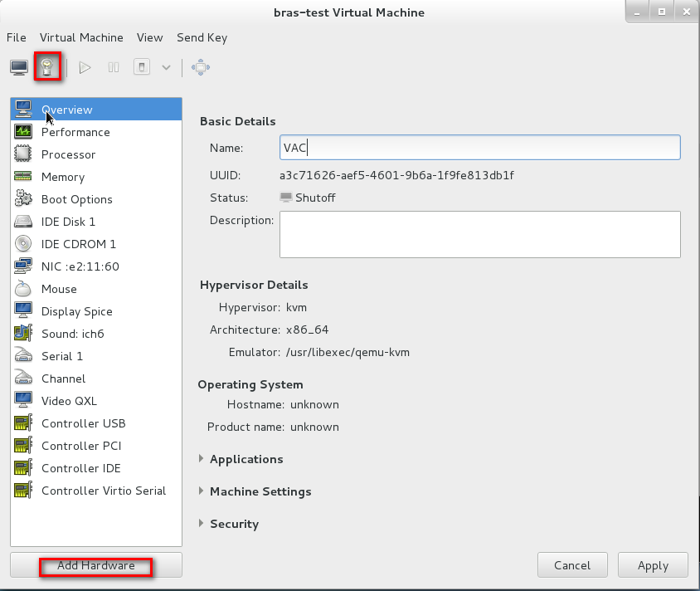The image size is (700, 591).
Task: Click the Video QXL monitor icon
Action: point(23,400)
